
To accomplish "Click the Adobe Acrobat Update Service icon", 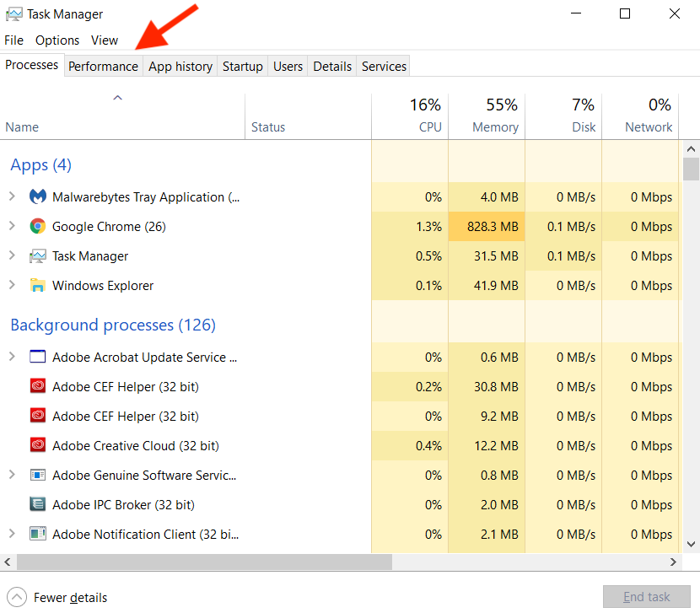I will pos(37,357).
